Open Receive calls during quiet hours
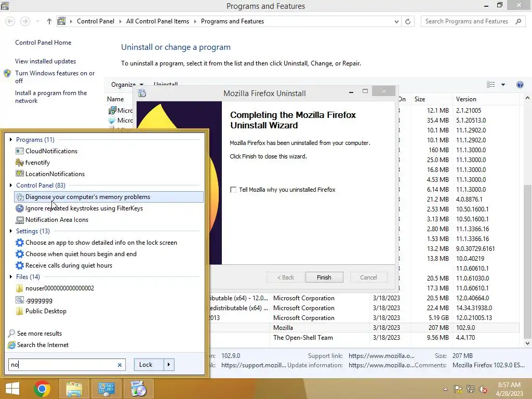The image size is (532, 399). click(x=109, y=265)
